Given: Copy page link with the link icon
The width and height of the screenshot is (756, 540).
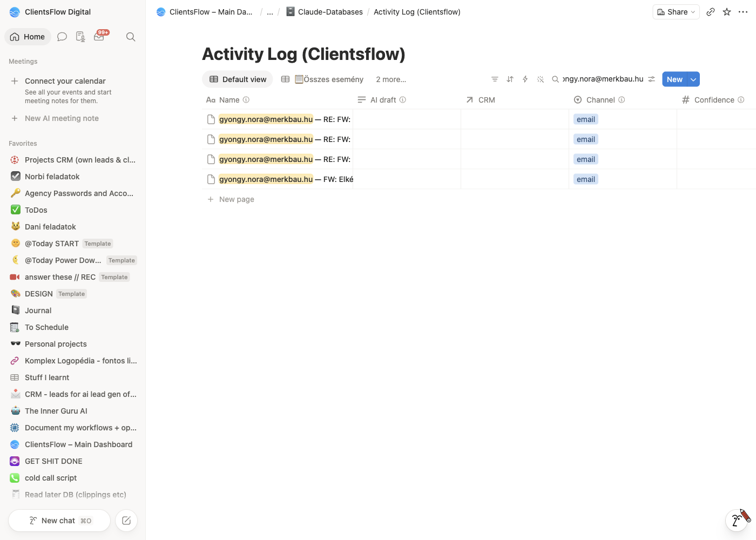Looking at the screenshot, I should [711, 12].
